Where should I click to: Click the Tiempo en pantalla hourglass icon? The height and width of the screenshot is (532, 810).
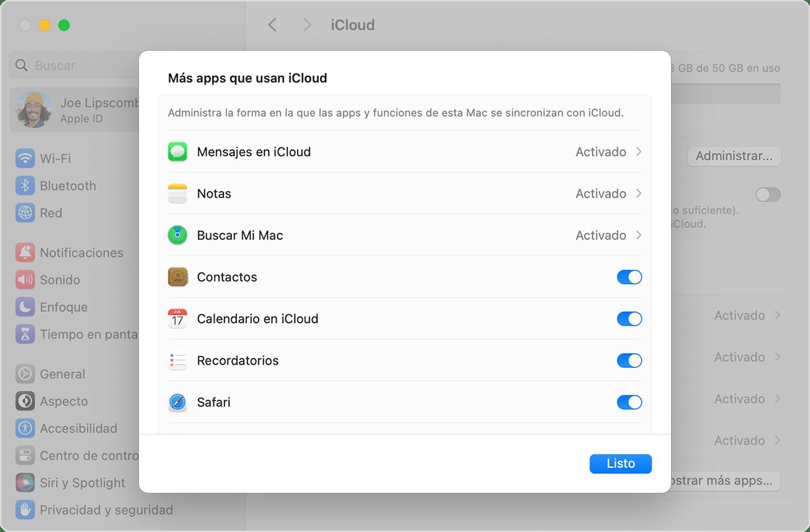pyautogui.click(x=25, y=334)
